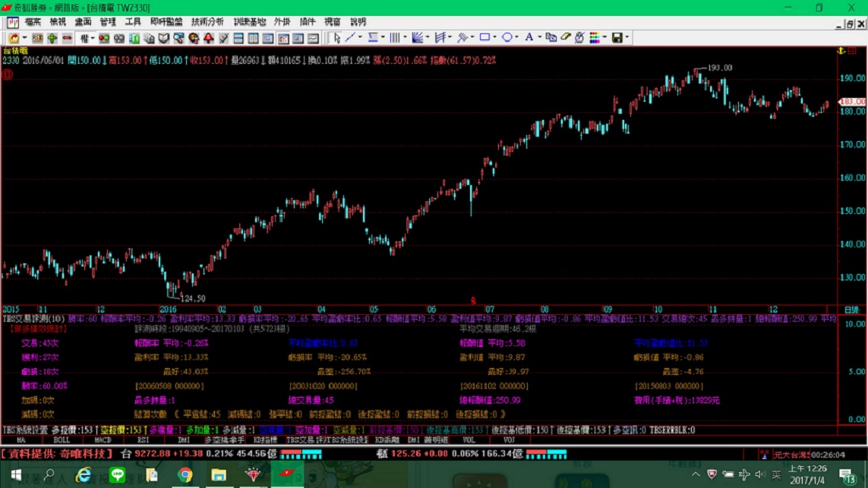This screenshot has width=868, height=488.
Task: Click the red-green traffic light icon
Action: pyautogui.click(x=104, y=38)
